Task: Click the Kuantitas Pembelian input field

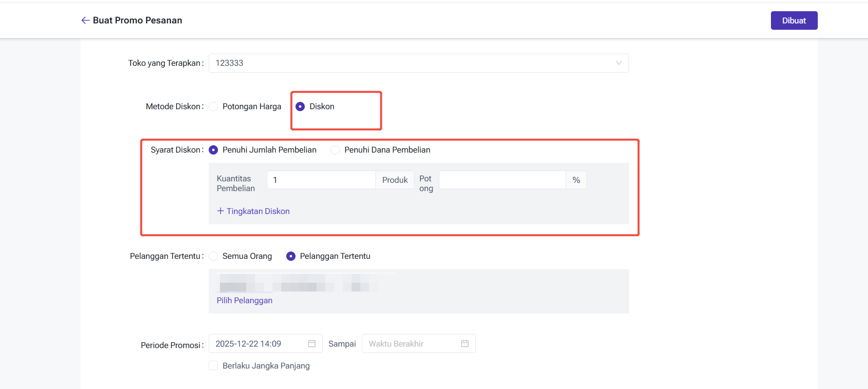Action: tap(321, 180)
